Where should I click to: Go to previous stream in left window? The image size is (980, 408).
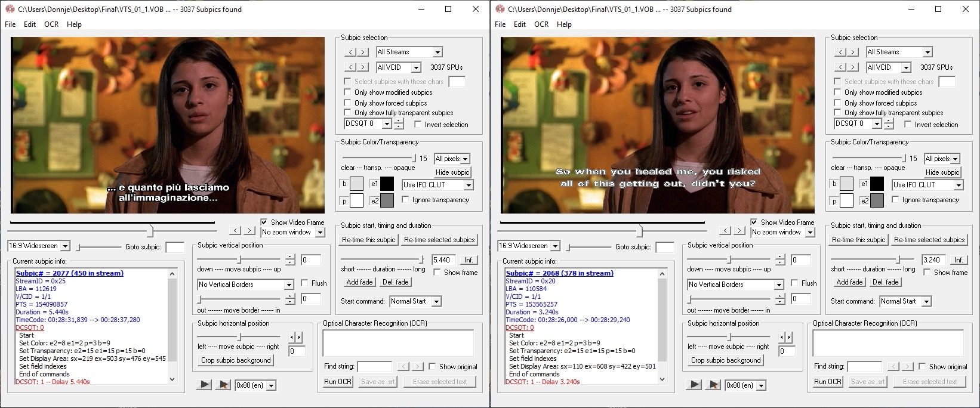click(351, 52)
